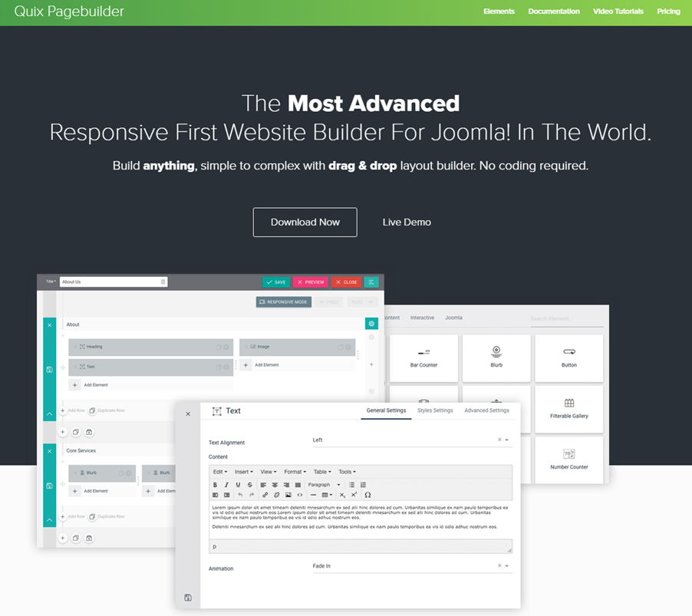692x616 pixels.
Task: Select the Number Counter element card
Action: pyautogui.click(x=569, y=460)
